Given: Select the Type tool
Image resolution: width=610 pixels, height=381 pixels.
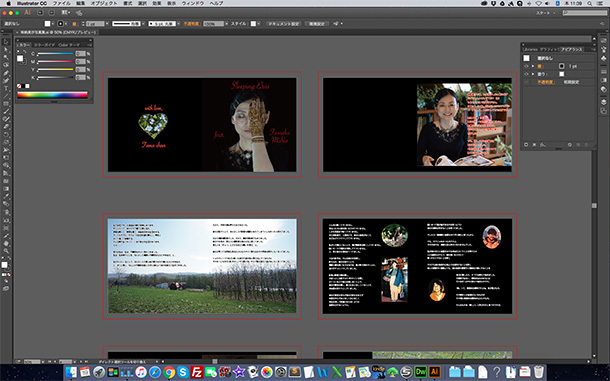Looking at the screenshot, I should pos(6,88).
